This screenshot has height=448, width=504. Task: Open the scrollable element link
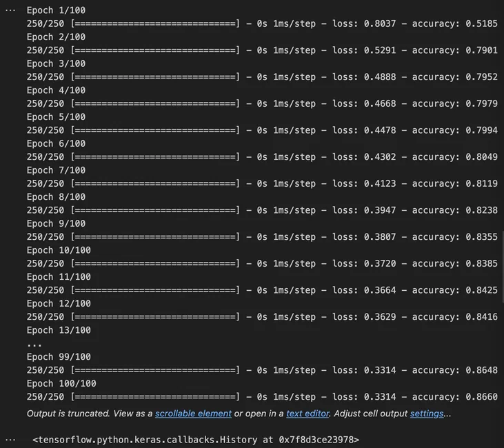point(193,414)
